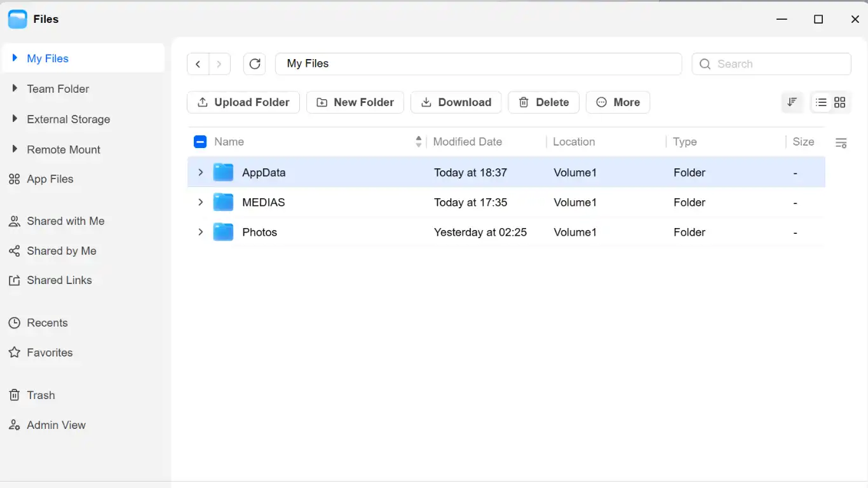Open Favorites
868x488 pixels.
click(41, 353)
